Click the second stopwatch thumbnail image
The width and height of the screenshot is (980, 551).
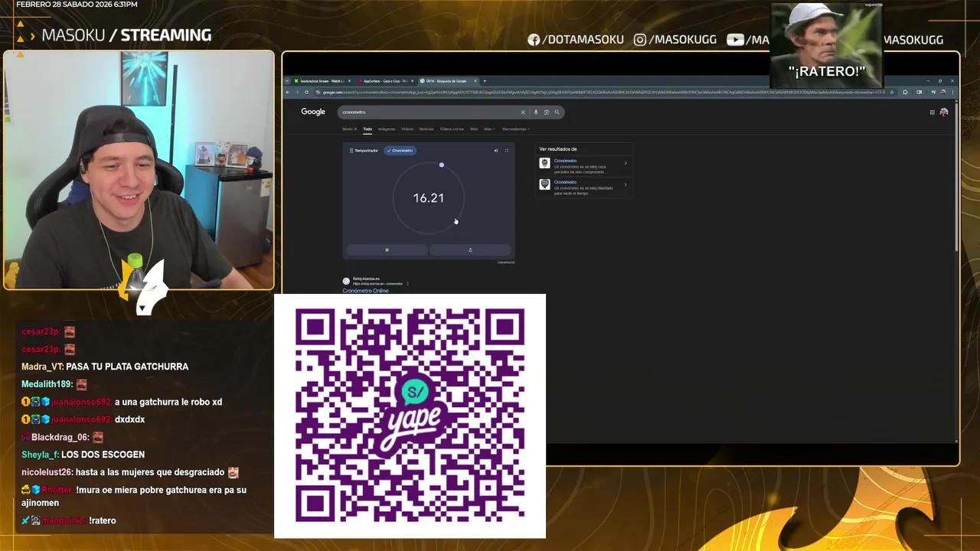tap(544, 184)
